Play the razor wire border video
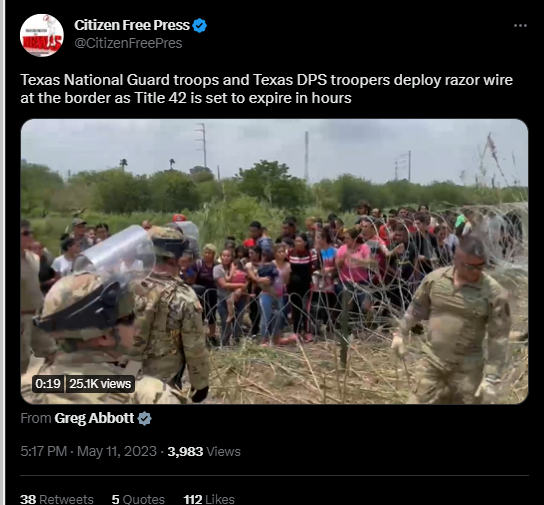This screenshot has width=544, height=505. pos(274,261)
